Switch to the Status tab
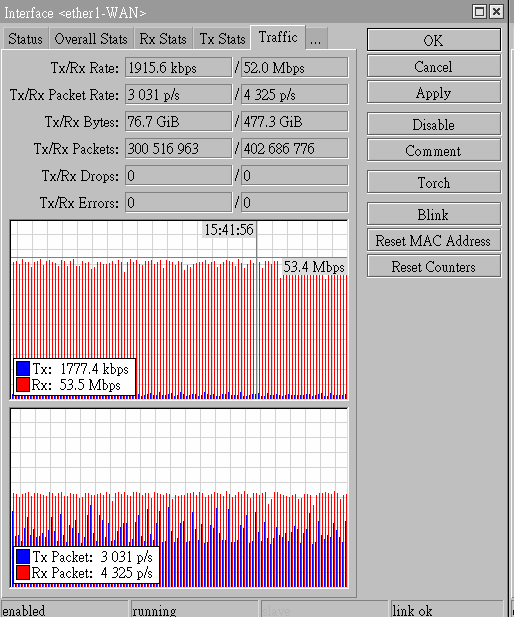514x617 pixels. click(26, 39)
